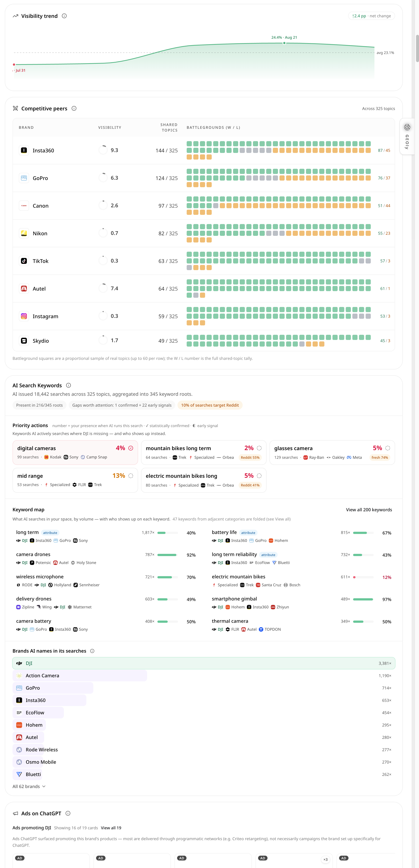Click the Insta360 logo in Competitive peers table
This screenshot has height=868, width=419.
pos(24,150)
